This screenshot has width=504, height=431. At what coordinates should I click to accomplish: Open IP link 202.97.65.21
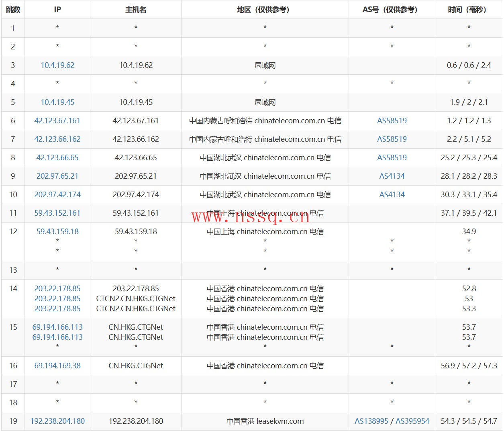[x=57, y=176]
